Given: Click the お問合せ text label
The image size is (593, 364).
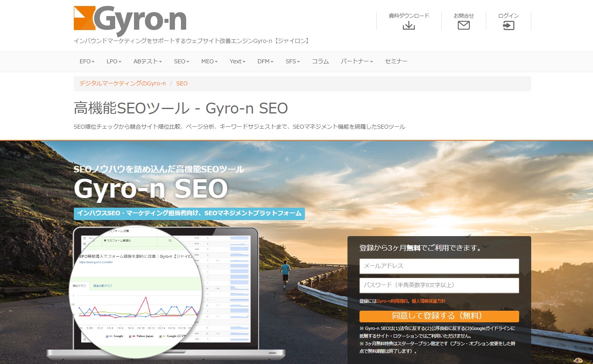Looking at the screenshot, I should point(464,16).
